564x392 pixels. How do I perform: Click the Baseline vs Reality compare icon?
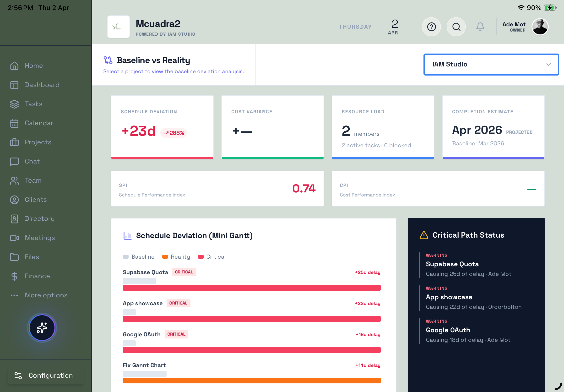(x=108, y=60)
